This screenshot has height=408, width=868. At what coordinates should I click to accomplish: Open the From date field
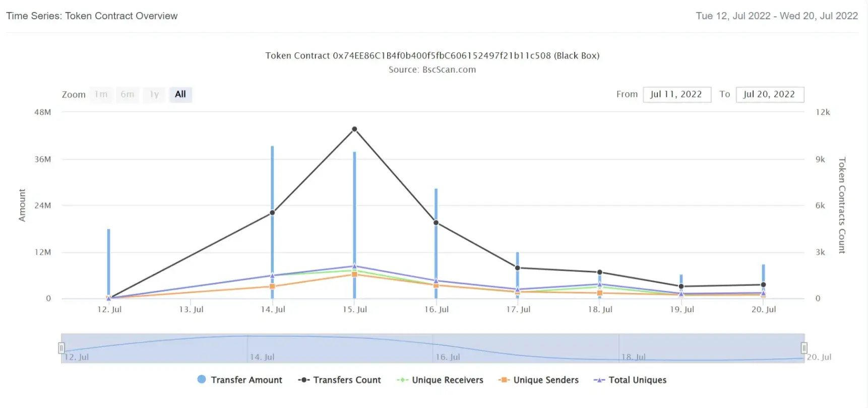pos(677,94)
